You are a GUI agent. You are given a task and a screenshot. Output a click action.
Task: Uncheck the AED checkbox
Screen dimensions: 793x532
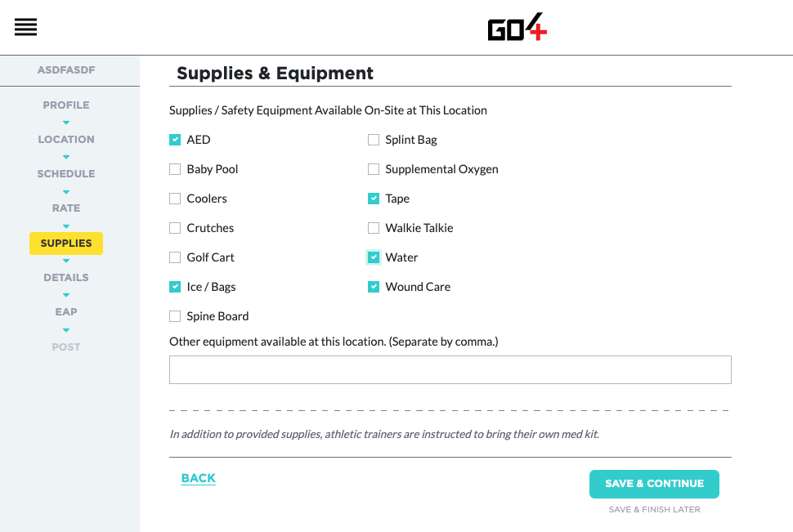[175, 140]
